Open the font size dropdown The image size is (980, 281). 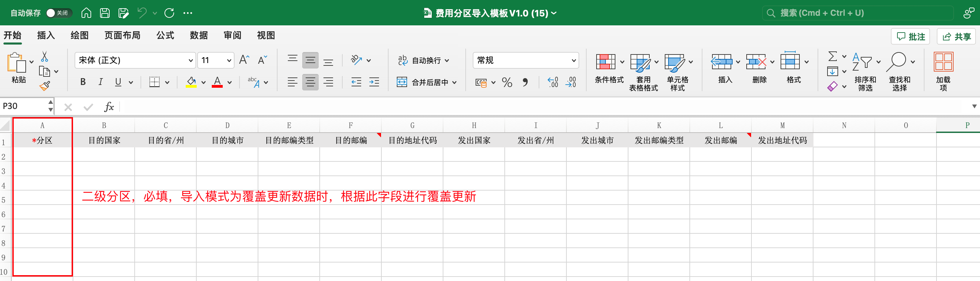click(x=229, y=60)
